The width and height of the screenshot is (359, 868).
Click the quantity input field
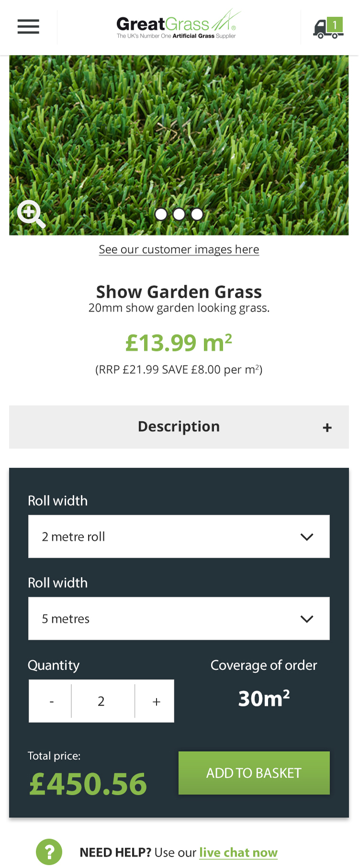(101, 701)
